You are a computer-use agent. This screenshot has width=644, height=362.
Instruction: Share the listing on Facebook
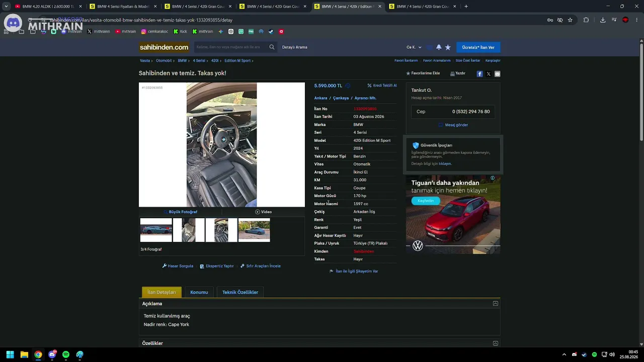pos(479,74)
